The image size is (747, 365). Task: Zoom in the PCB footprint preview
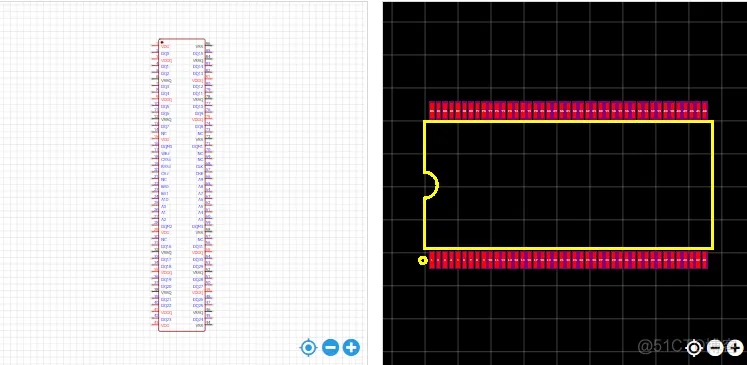pyautogui.click(x=735, y=348)
